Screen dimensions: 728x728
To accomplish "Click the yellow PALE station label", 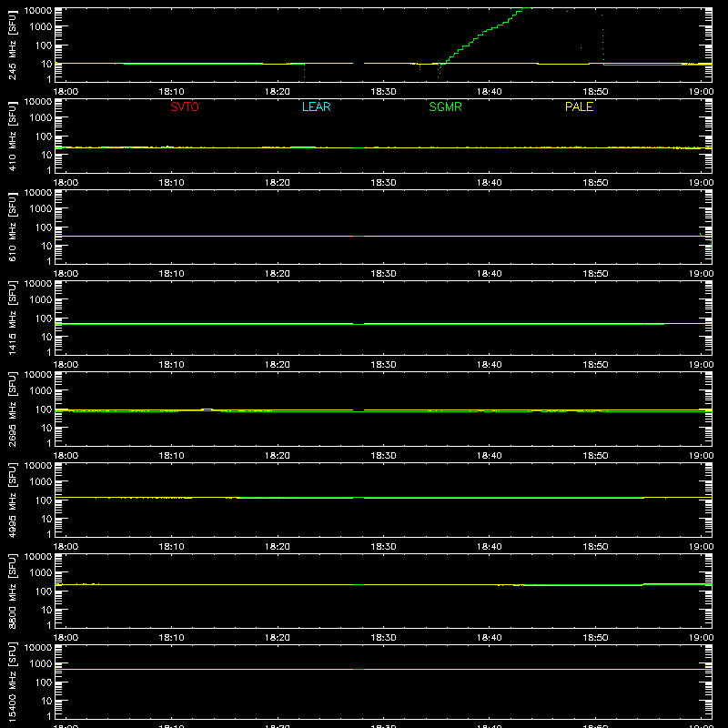I will pyautogui.click(x=579, y=106).
